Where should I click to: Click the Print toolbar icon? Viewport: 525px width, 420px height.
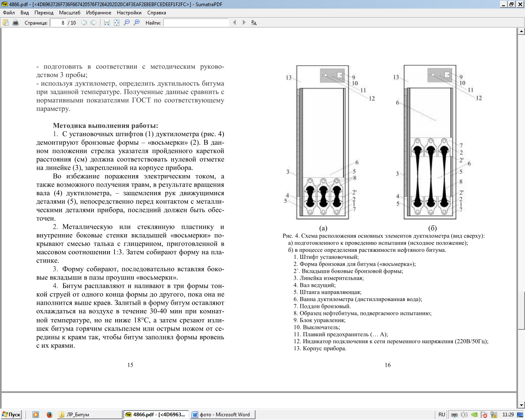click(x=16, y=23)
